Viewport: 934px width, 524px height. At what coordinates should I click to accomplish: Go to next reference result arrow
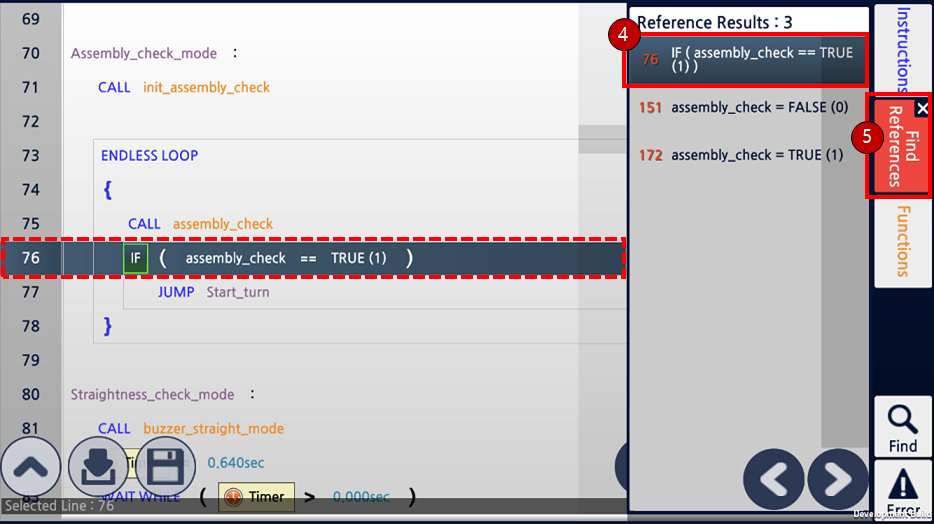pos(838,479)
